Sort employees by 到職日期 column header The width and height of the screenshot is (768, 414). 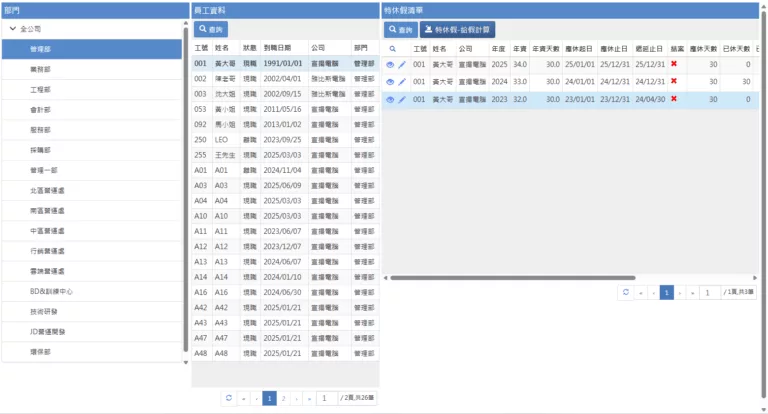pos(279,47)
